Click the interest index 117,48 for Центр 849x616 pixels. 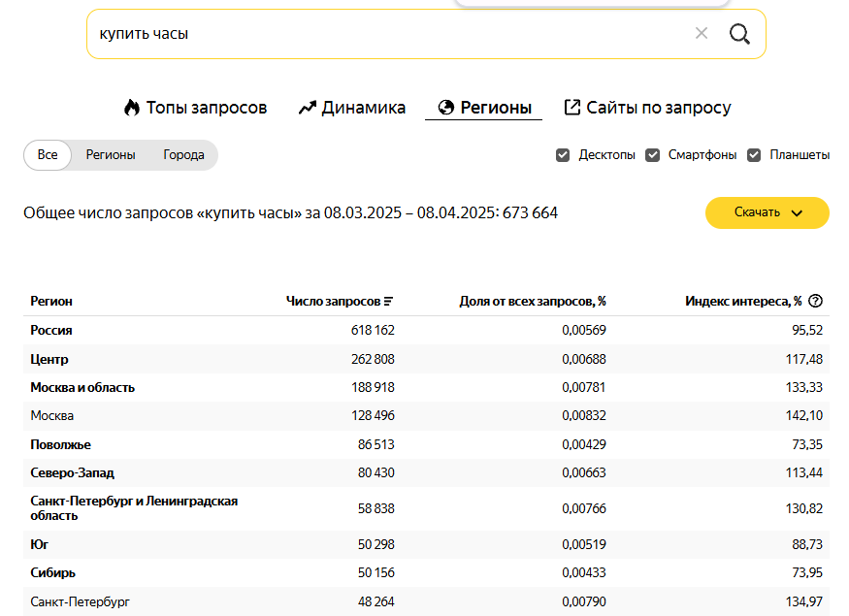pos(804,359)
